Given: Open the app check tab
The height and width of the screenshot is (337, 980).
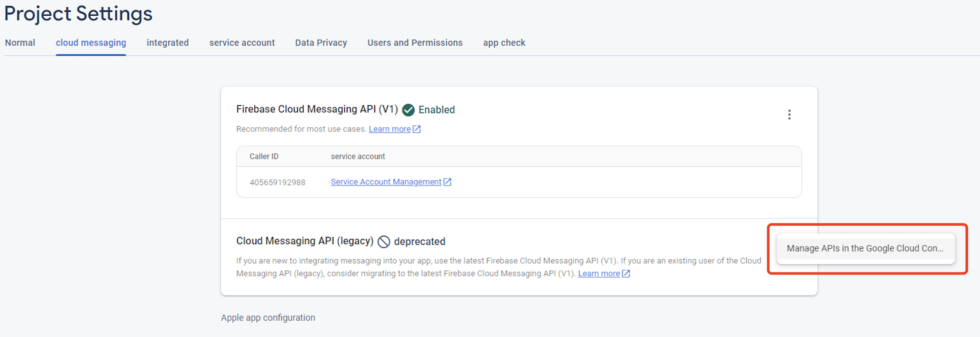Looking at the screenshot, I should tap(504, 43).
